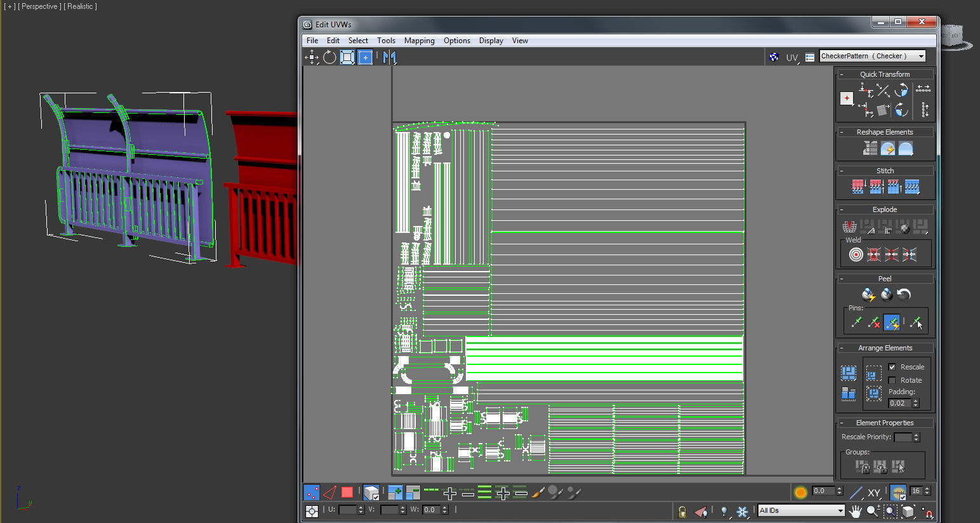The height and width of the screenshot is (523, 980).
Task: Enable Vertex sub-object selection mode
Action: (x=312, y=492)
